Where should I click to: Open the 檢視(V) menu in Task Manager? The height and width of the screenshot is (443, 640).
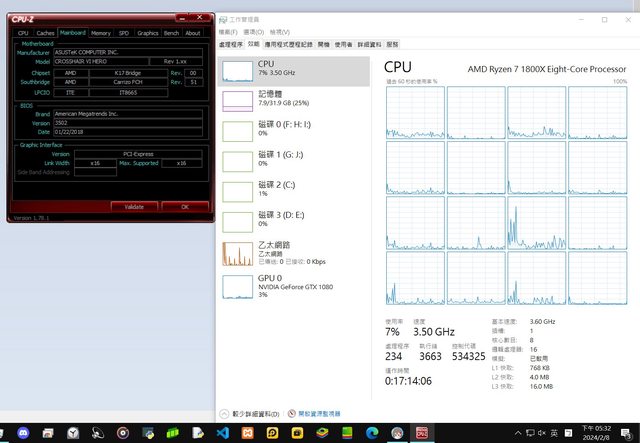(280, 32)
